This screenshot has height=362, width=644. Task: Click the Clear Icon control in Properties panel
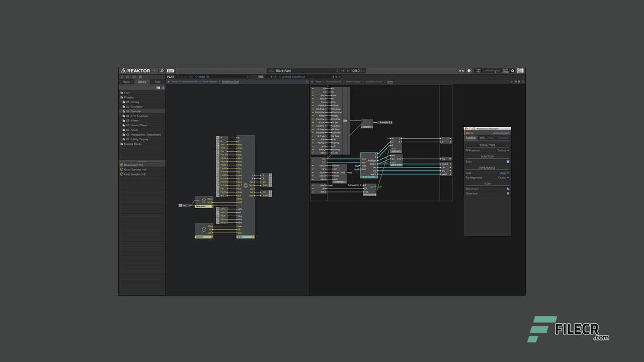(x=507, y=194)
